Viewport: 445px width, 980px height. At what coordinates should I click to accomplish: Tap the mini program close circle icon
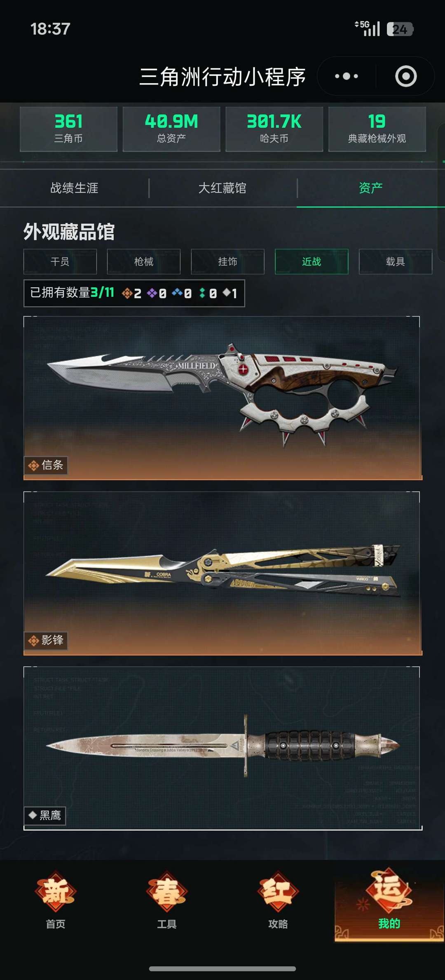pos(406,76)
